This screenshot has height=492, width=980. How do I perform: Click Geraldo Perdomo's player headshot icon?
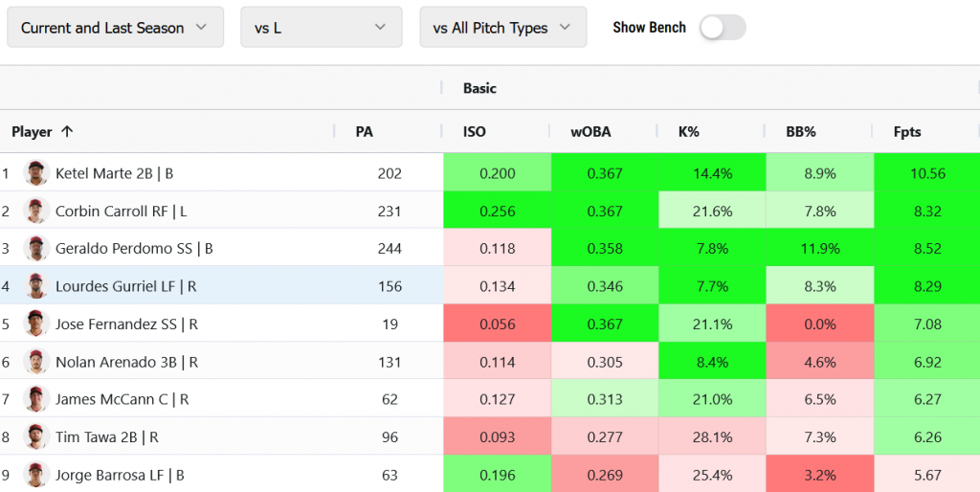[36, 249]
